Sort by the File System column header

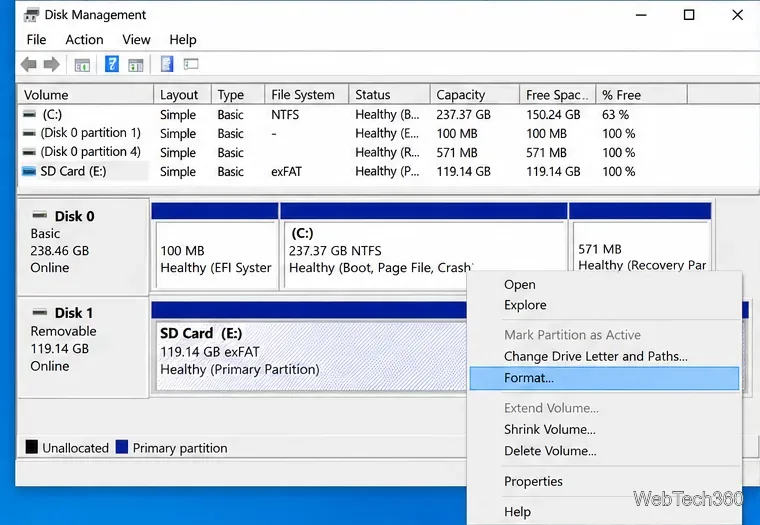(307, 95)
